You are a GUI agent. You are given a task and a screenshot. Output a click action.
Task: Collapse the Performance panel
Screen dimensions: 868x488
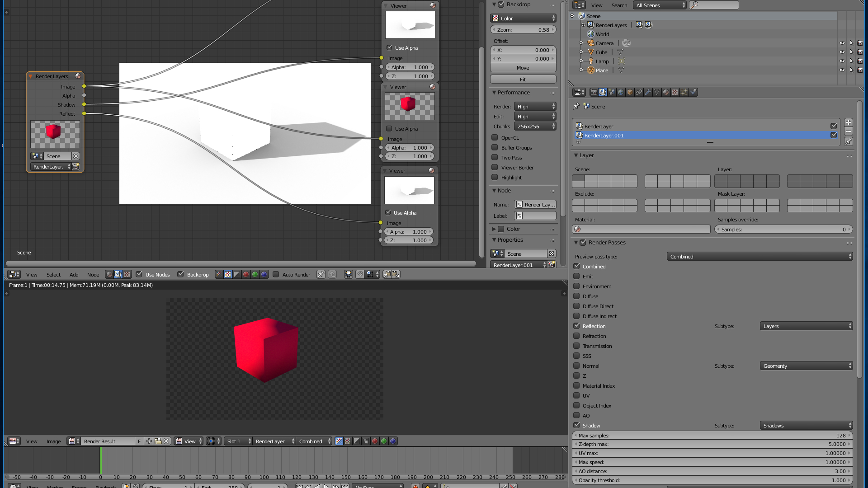click(x=495, y=93)
